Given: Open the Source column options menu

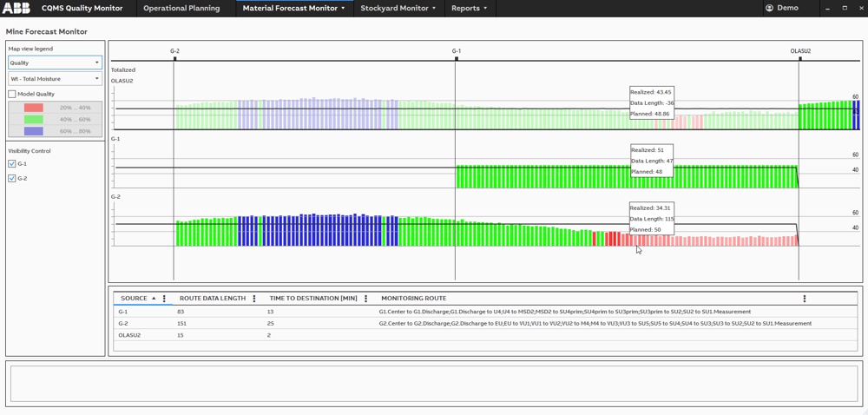Looking at the screenshot, I should click(164, 299).
